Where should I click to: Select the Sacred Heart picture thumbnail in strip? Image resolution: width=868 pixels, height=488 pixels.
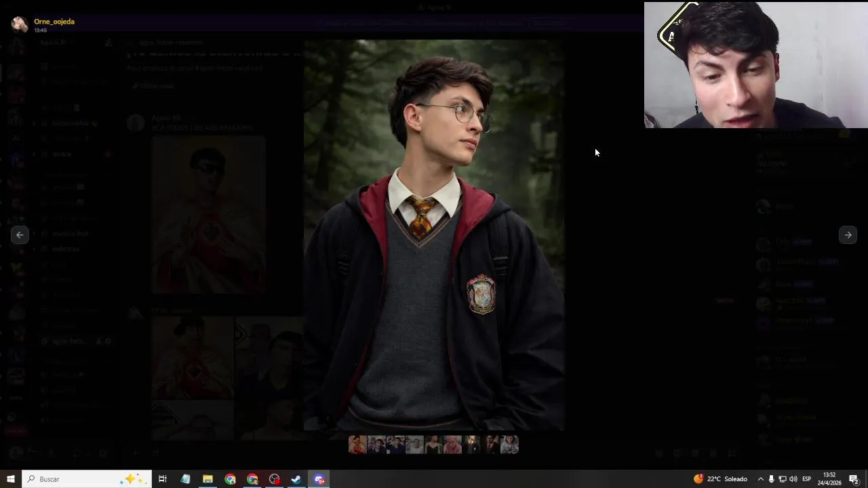tap(357, 445)
